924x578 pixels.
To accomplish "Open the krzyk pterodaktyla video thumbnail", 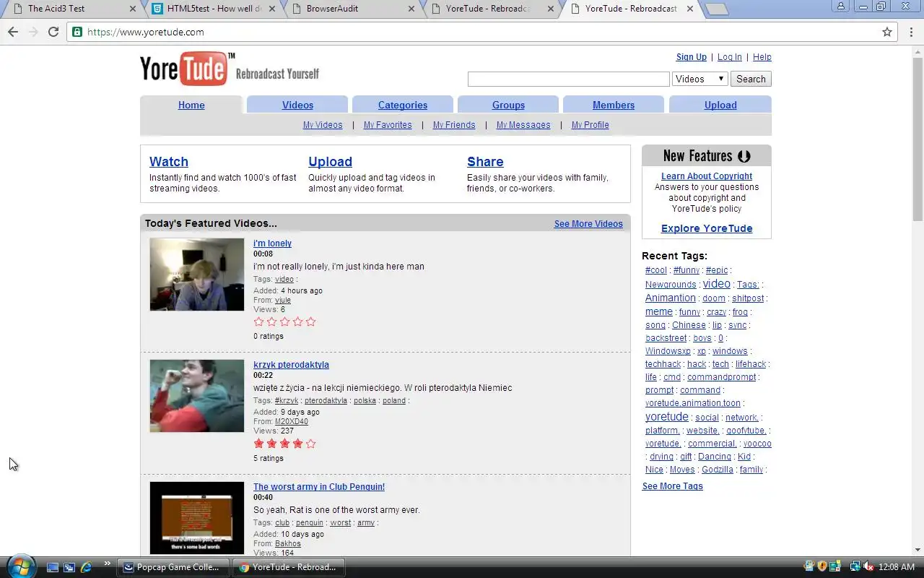I will [x=197, y=396].
